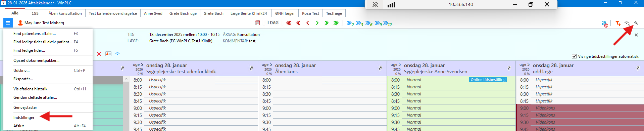Click the remote session pin icon

(x=375, y=5)
